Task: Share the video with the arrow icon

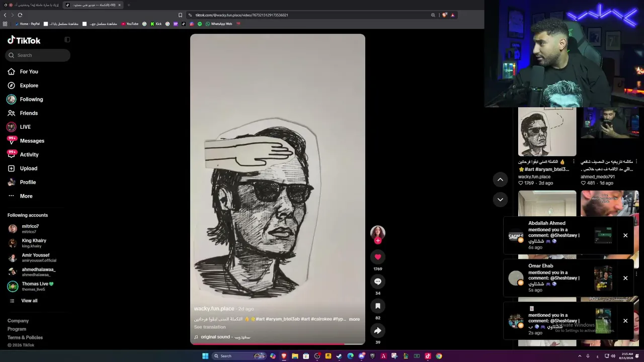Action: (378, 330)
